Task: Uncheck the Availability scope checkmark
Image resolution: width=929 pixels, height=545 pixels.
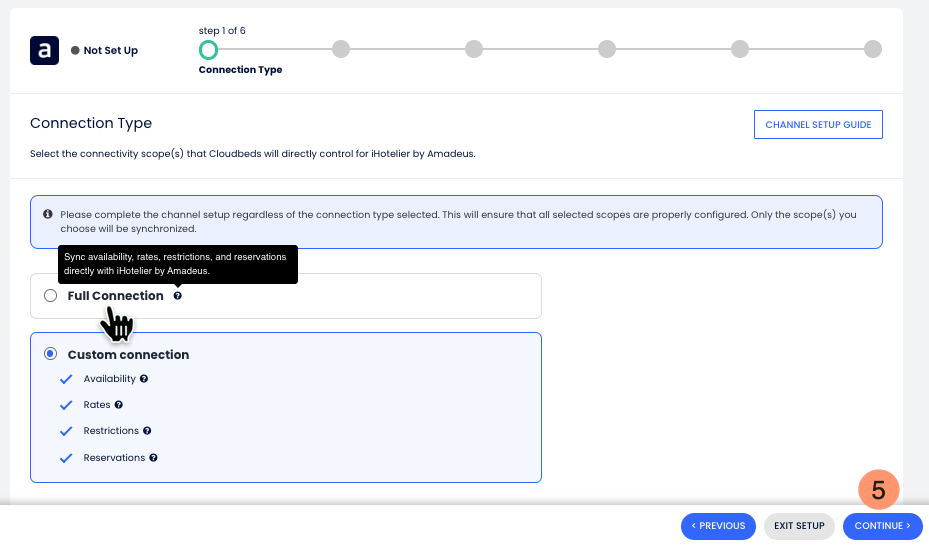Action: pyautogui.click(x=66, y=379)
